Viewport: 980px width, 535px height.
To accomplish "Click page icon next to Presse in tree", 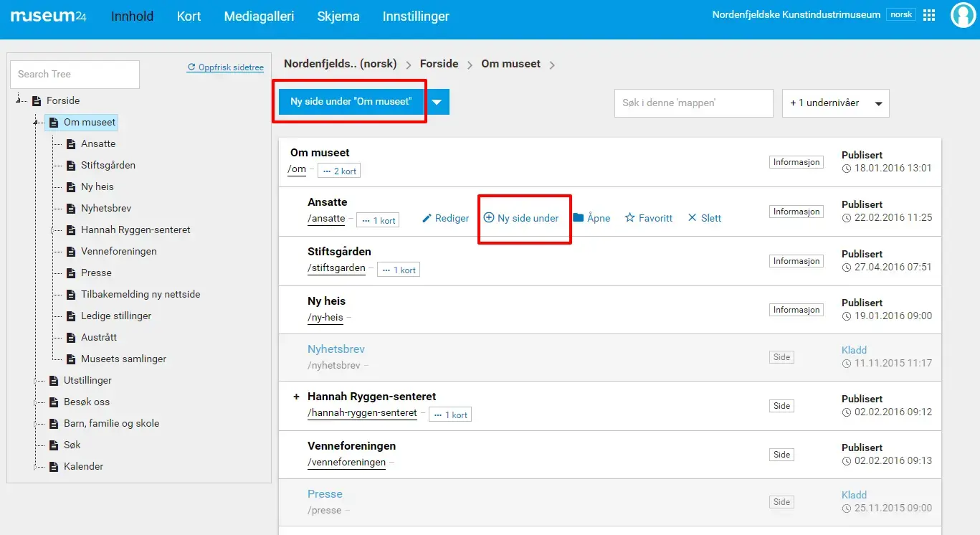I will point(71,273).
